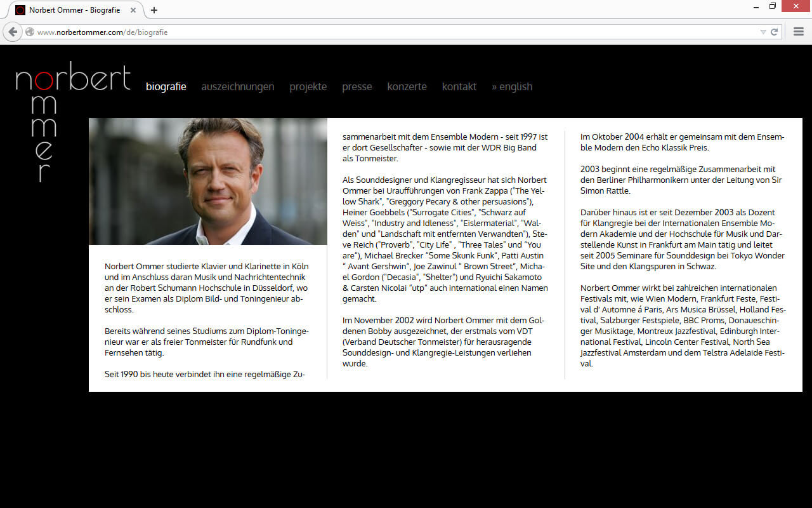Viewport: 812px width, 508px height.
Task: Go to the auszeichnungen page
Action: click(x=238, y=86)
